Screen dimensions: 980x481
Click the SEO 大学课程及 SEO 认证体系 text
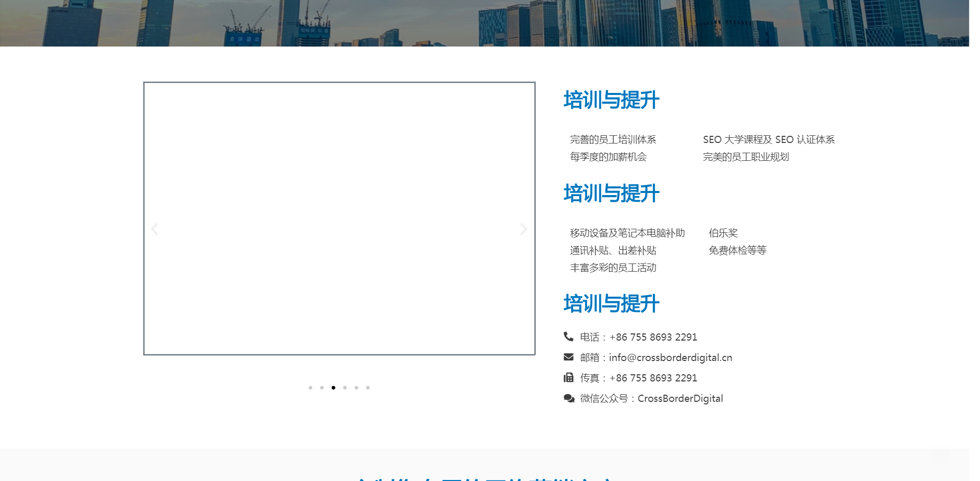pos(768,139)
